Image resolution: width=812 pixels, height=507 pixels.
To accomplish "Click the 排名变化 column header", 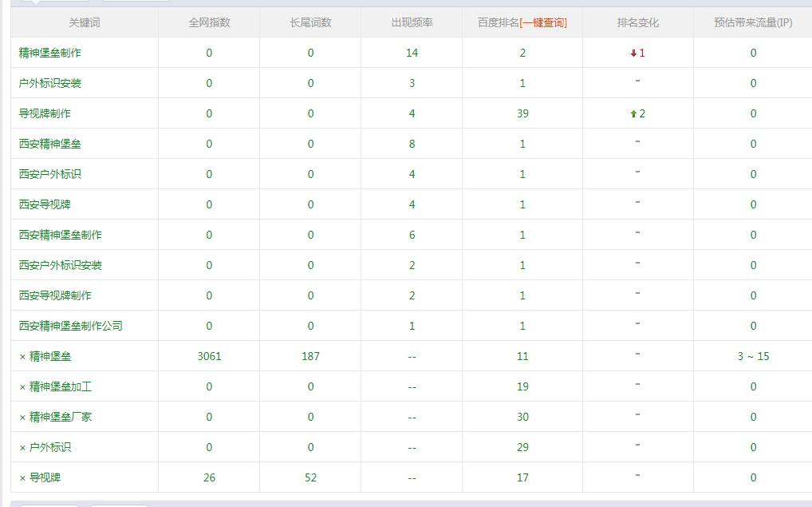I will [637, 23].
